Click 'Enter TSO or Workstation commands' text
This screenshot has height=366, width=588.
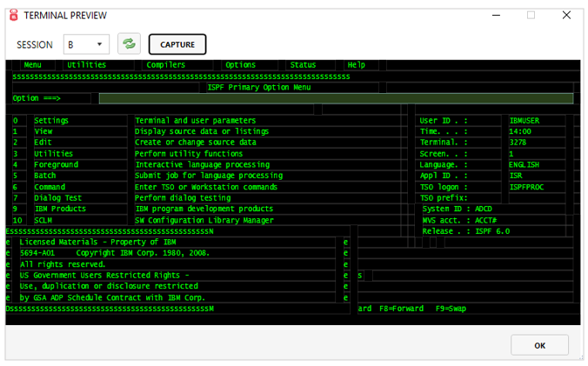206,187
